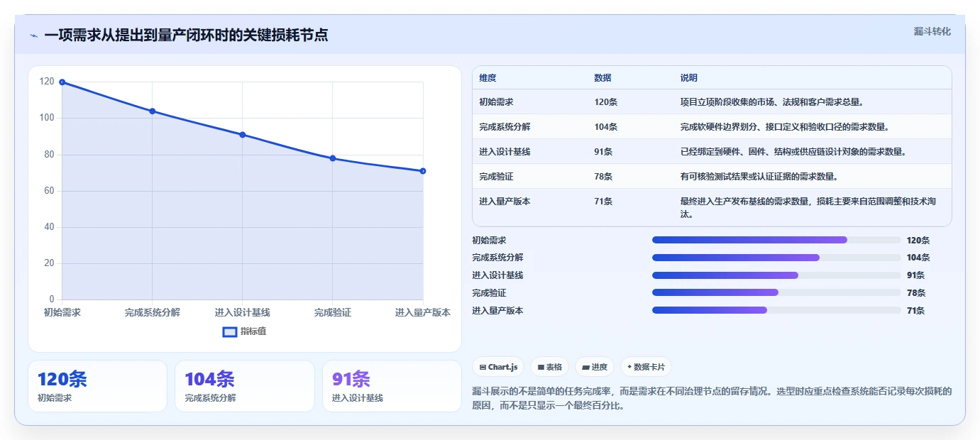The width and height of the screenshot is (980, 440).
Task: Click the 91条 value in the table
Action: [603, 152]
